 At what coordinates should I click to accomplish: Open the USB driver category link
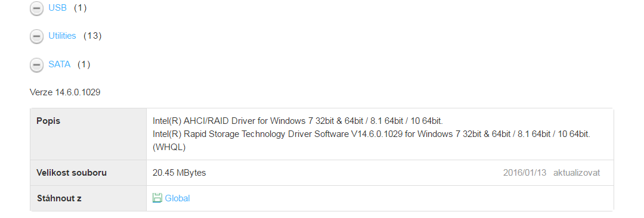[57, 8]
